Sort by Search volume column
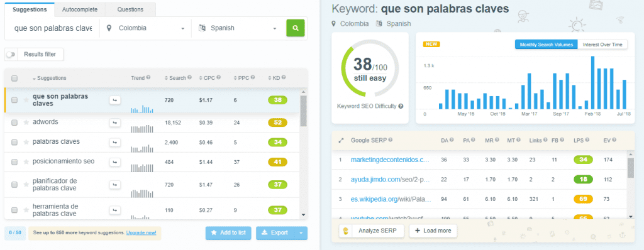Viewport: 644px width, 250px height. coord(175,78)
